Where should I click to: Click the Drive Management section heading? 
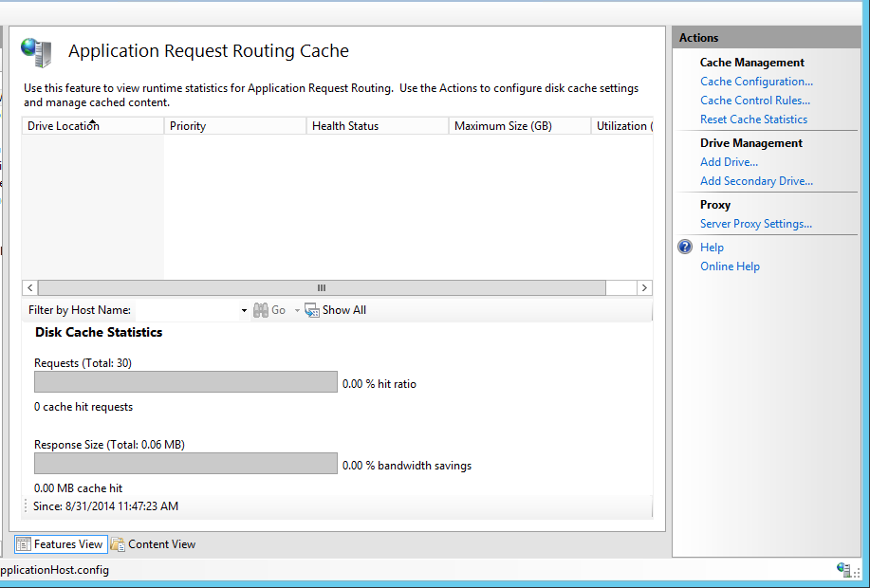751,143
